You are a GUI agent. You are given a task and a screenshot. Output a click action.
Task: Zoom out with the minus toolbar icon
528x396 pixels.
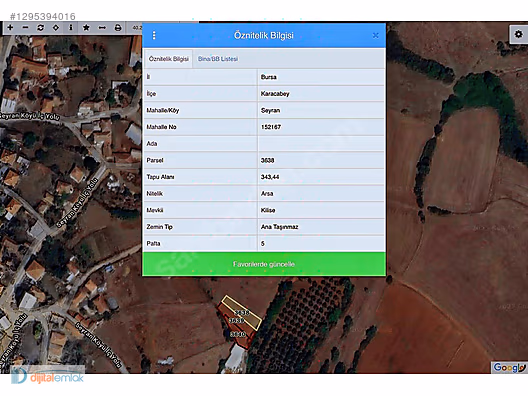coord(26,28)
